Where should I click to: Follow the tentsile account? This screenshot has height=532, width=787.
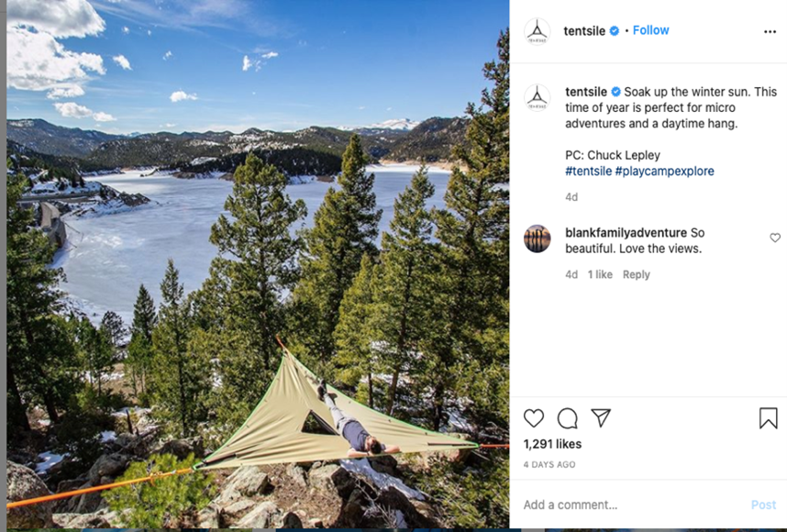650,30
